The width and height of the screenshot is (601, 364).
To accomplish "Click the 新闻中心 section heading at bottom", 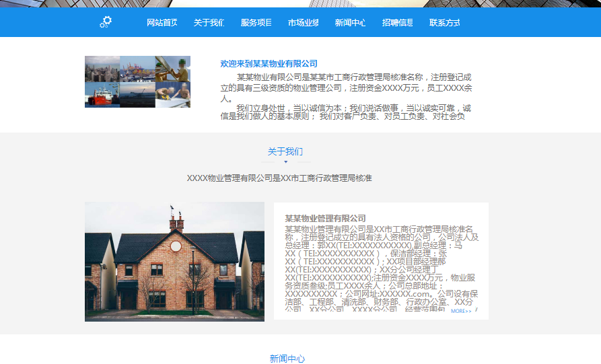I will coord(287,359).
